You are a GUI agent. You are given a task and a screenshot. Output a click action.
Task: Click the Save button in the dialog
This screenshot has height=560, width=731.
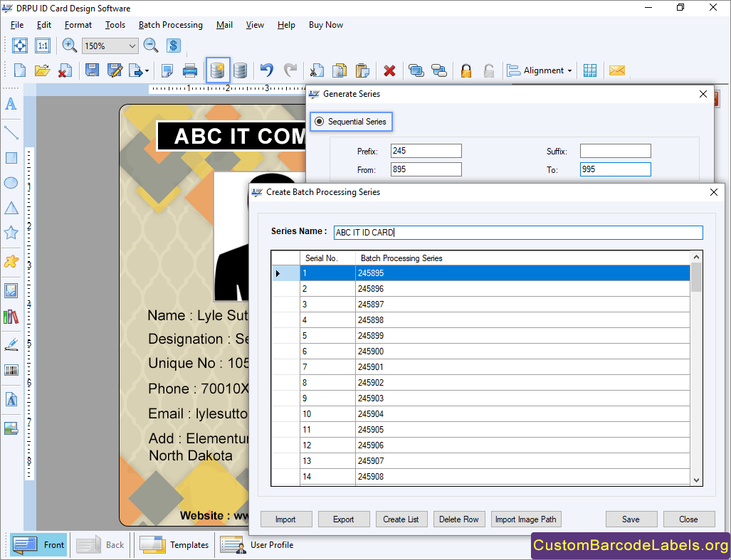point(631,519)
